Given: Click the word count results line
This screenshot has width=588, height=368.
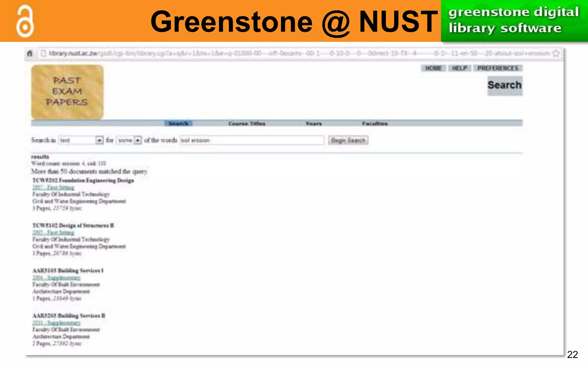Looking at the screenshot, I should click(x=69, y=164).
